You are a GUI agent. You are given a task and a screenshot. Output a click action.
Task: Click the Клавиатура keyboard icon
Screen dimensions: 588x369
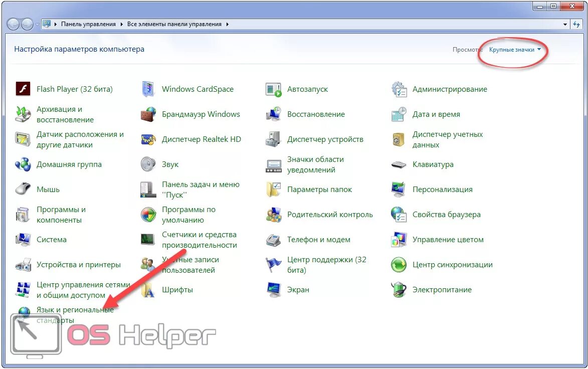click(x=399, y=164)
